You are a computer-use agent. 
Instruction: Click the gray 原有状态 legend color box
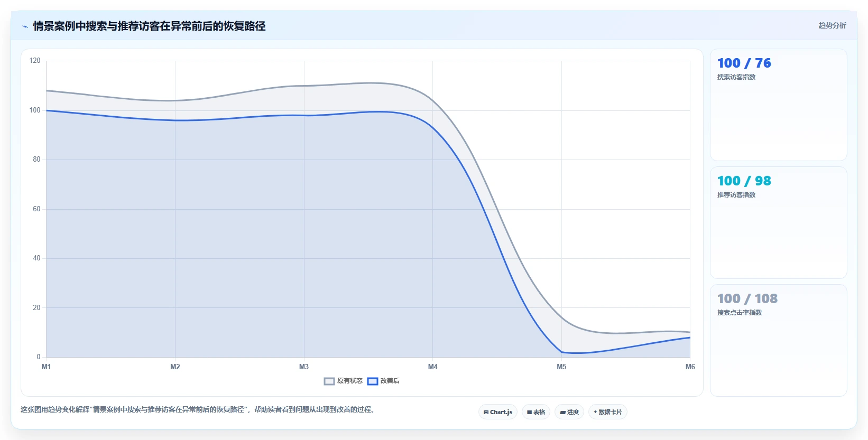coord(329,381)
